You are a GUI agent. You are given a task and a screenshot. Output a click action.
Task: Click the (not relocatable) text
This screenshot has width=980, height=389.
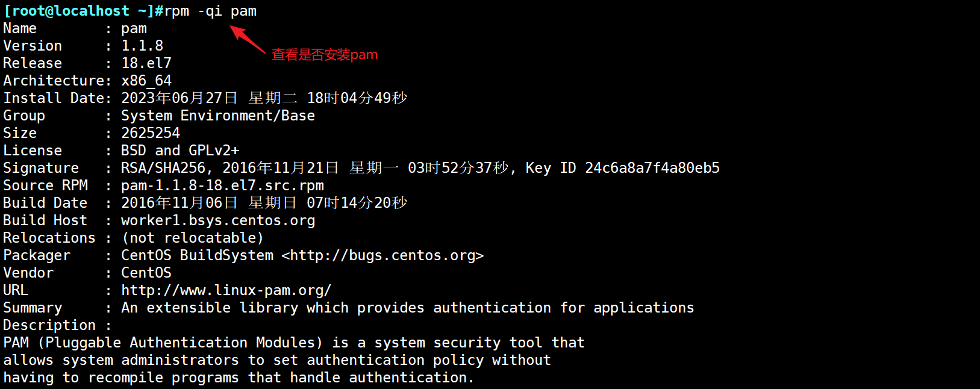[x=193, y=238]
